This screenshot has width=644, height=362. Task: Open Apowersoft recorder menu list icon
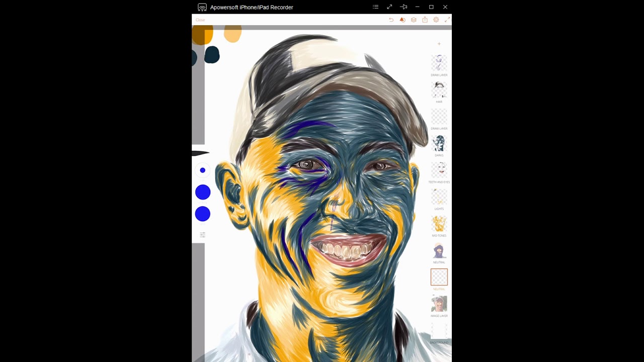pos(375,7)
